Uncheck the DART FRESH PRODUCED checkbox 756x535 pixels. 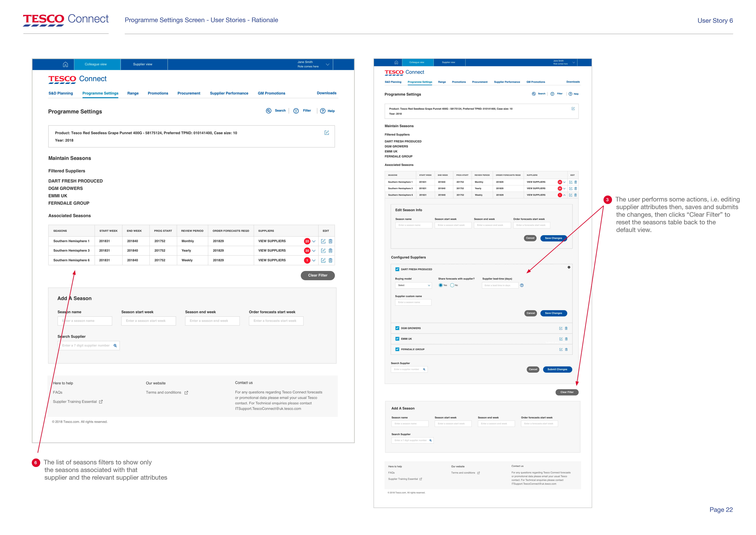point(397,269)
